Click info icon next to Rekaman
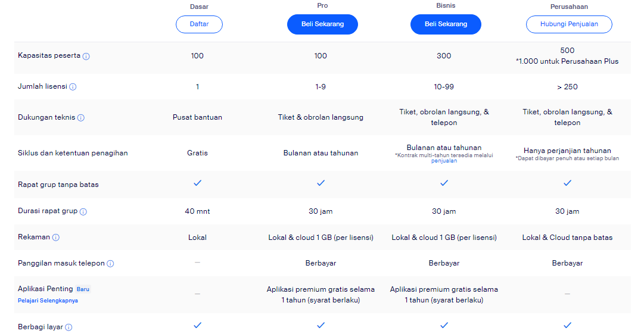The height and width of the screenshot is (334, 644). tap(56, 238)
